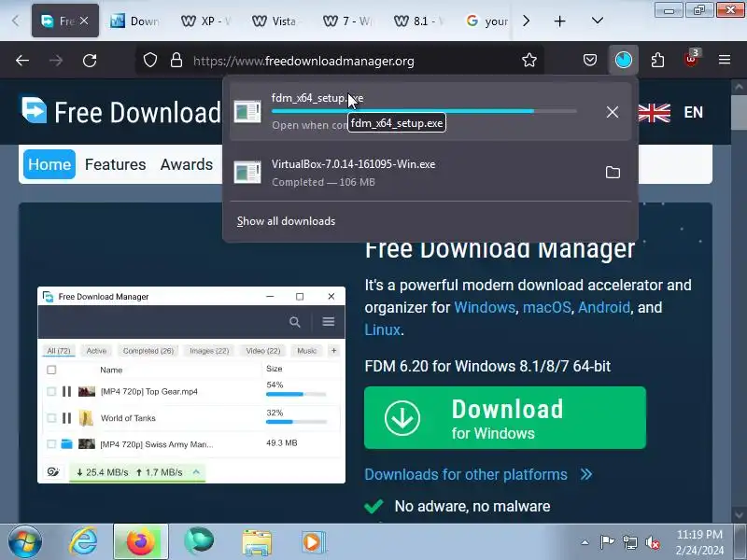Open Downloads for other platforms link

[478, 474]
